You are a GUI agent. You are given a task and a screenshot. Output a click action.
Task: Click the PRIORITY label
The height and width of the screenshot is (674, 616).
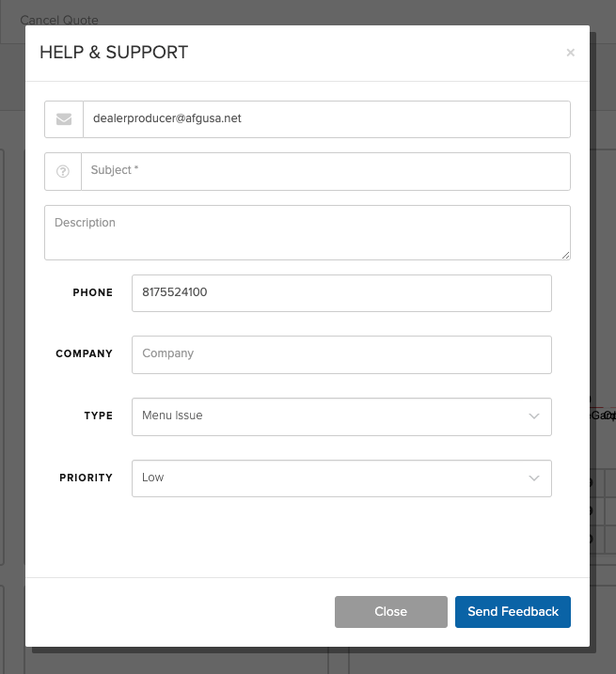click(86, 478)
